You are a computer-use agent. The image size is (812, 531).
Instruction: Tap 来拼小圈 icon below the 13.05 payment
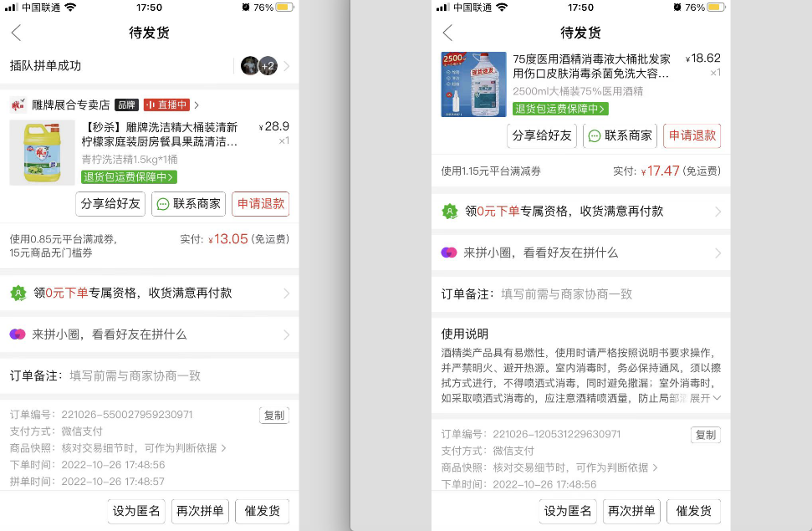tap(18, 334)
